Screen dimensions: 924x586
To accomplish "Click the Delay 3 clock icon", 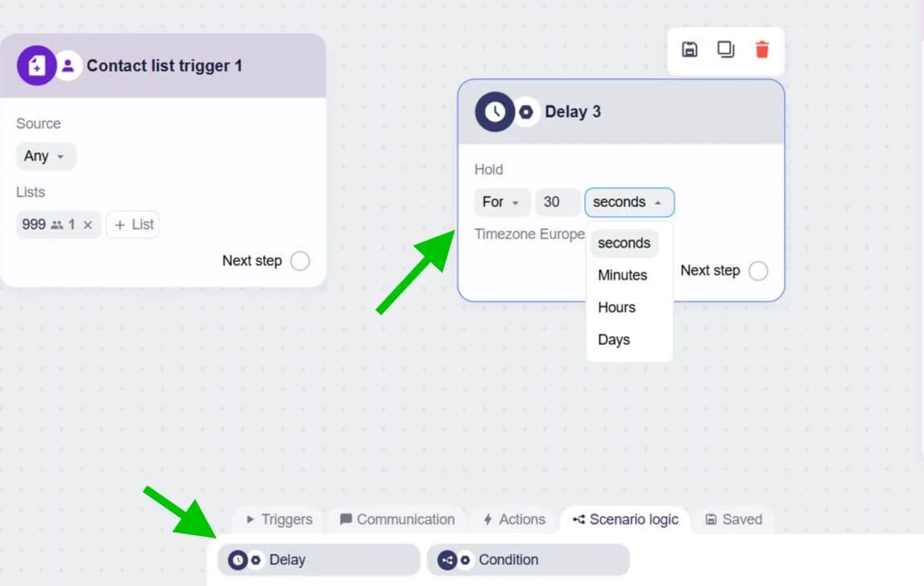I will click(495, 111).
